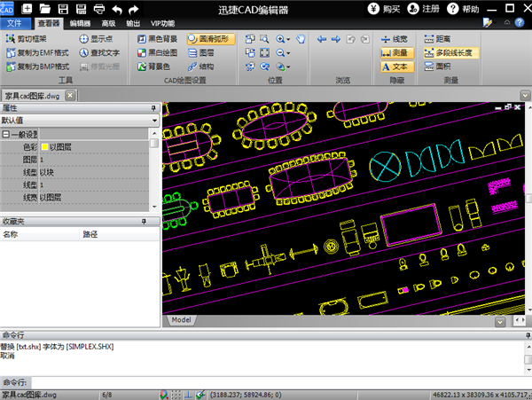Toggle the 文本 text hide button
Viewport: 532px width, 400px height.
[x=397, y=67]
